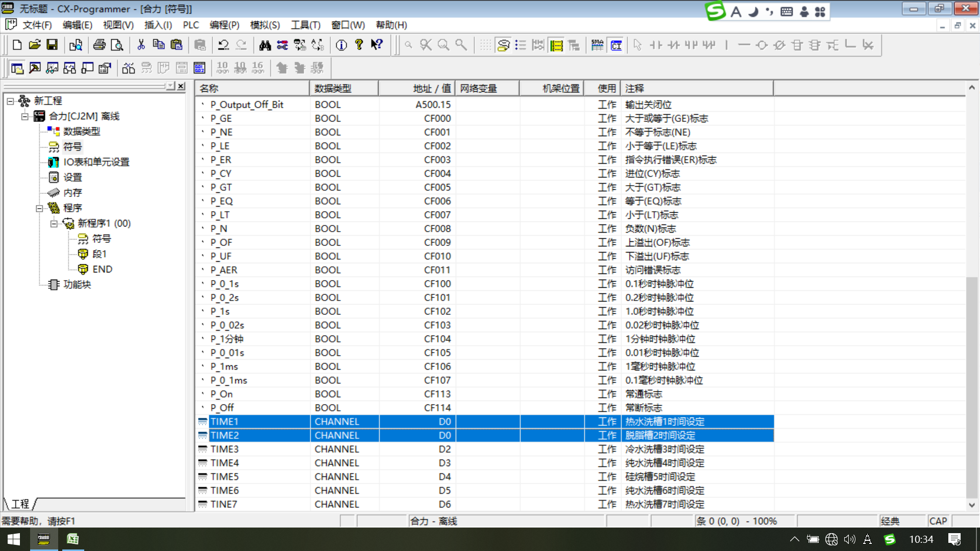Select the IO表和单元设置 tree entry
This screenshot has height=551, width=980.
click(x=96, y=162)
